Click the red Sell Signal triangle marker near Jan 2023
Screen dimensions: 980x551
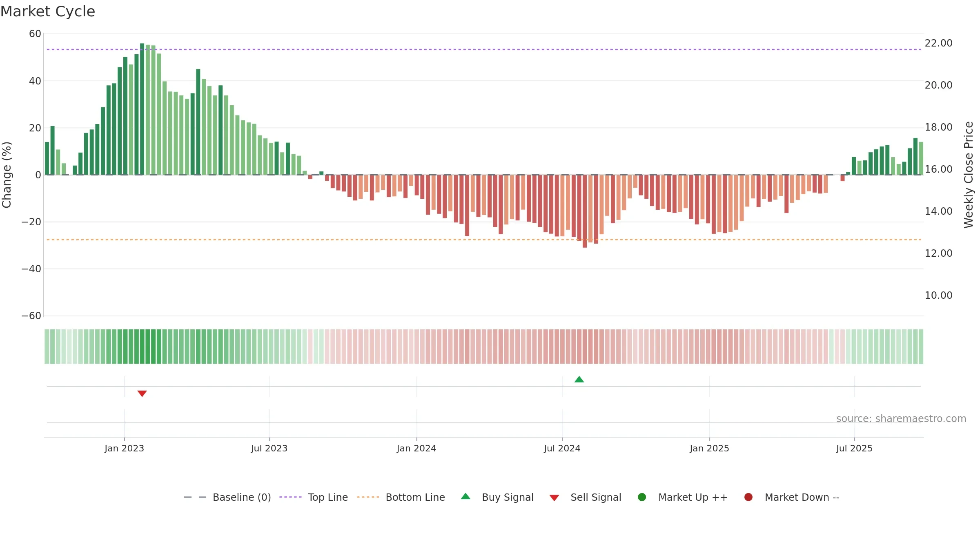tap(142, 393)
